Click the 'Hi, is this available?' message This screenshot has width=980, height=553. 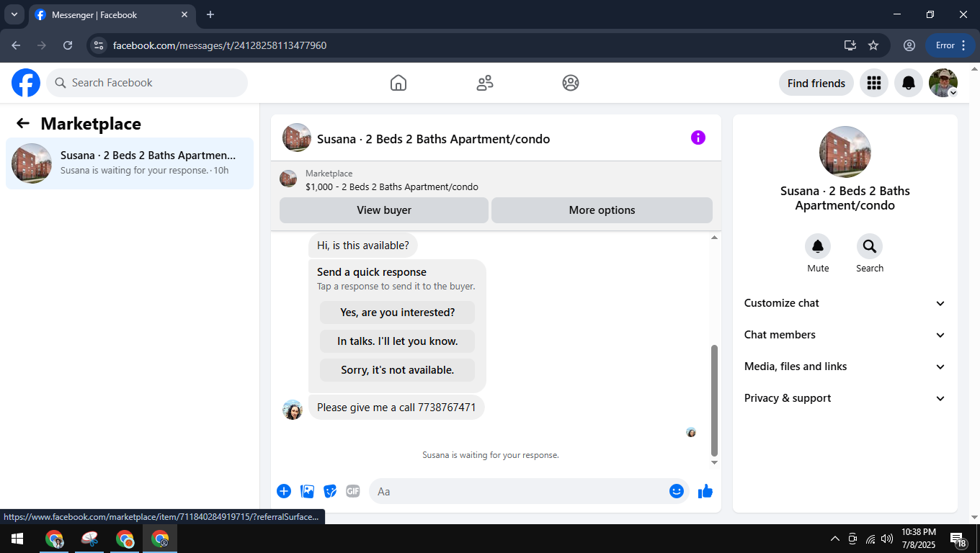(363, 246)
